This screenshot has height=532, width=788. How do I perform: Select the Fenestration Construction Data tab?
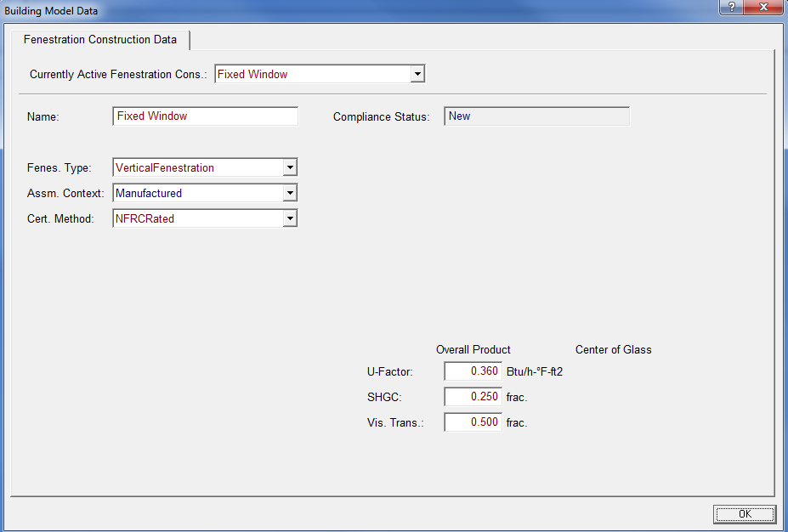pyautogui.click(x=100, y=40)
